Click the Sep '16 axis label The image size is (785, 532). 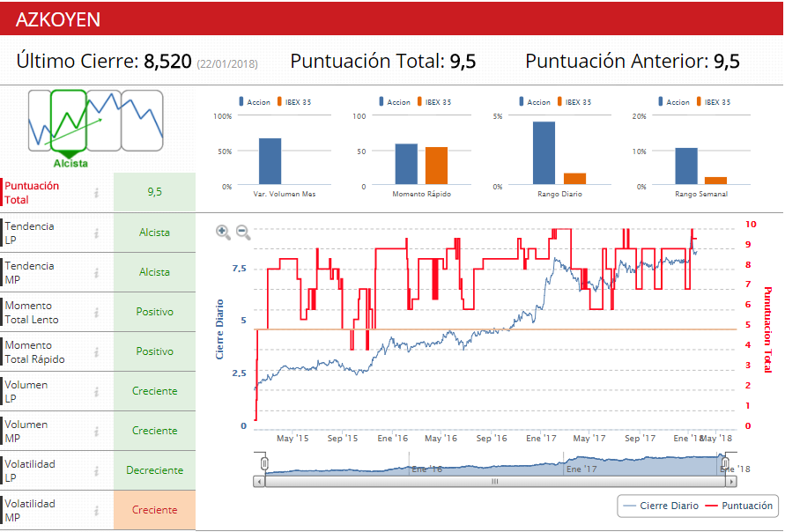click(492, 439)
